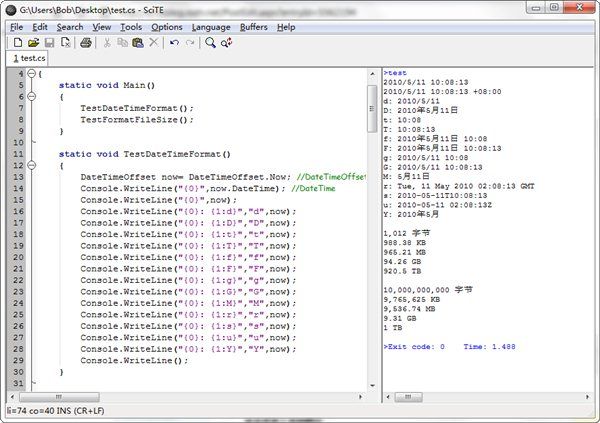The image size is (600, 423).
Task: Open the View menu
Action: click(102, 27)
